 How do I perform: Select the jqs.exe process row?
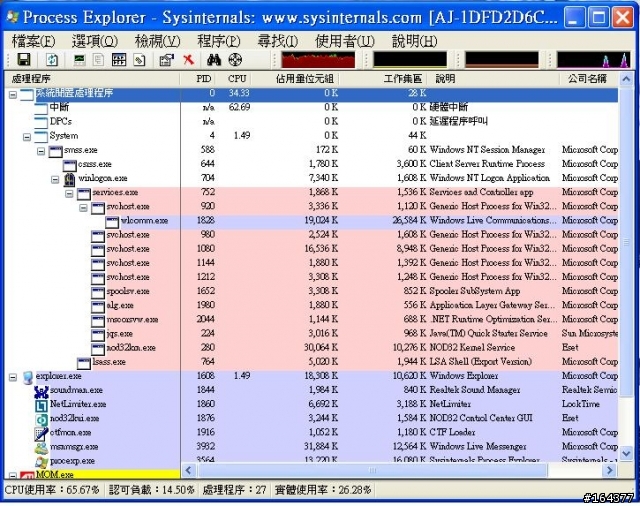click(311, 334)
